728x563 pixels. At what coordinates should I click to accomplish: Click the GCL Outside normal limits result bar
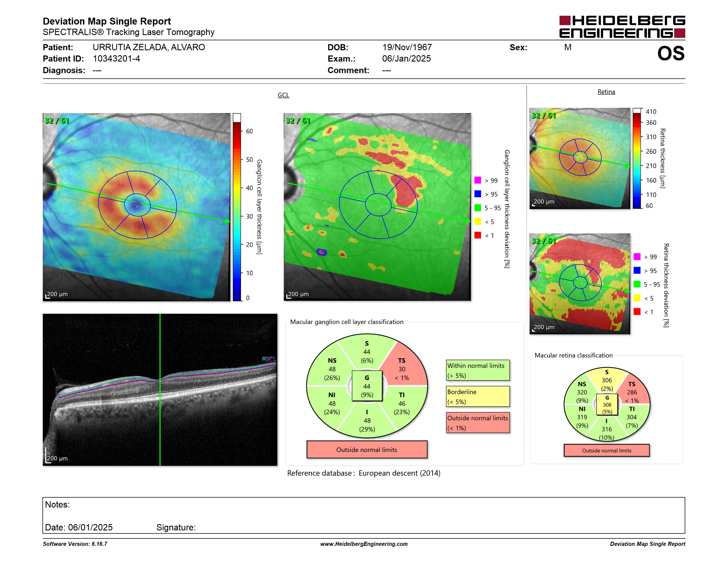pyautogui.click(x=367, y=449)
